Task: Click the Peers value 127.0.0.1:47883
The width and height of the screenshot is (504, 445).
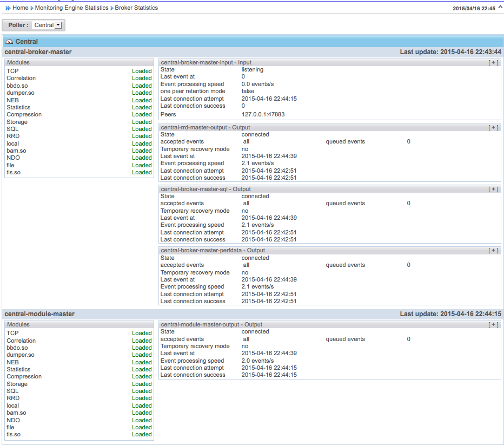Action: click(x=263, y=115)
